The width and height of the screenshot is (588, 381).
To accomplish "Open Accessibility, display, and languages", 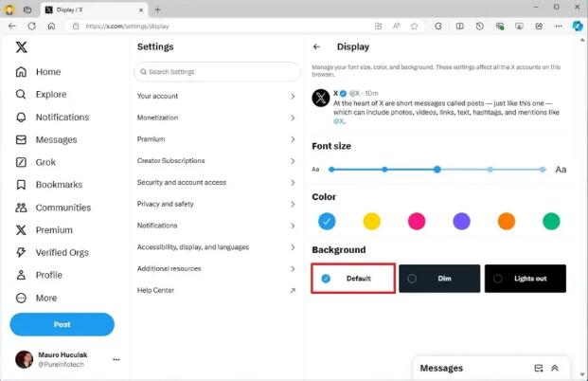I will pos(217,247).
